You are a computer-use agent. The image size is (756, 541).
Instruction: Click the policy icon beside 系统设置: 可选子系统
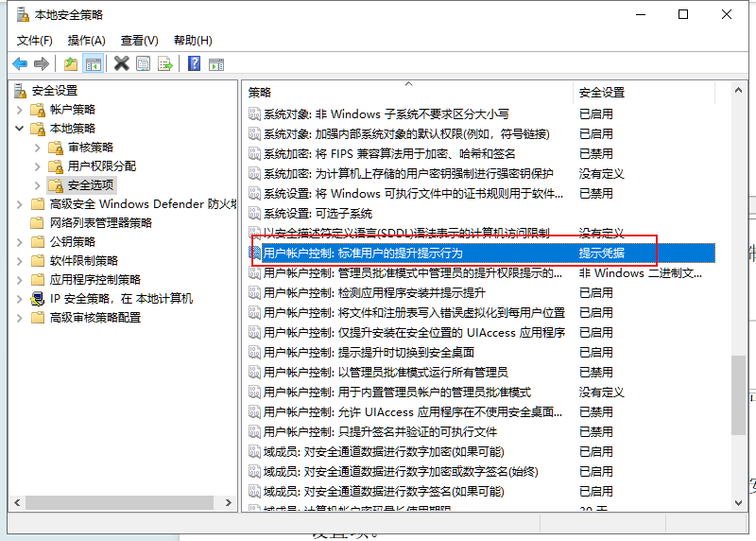254,213
